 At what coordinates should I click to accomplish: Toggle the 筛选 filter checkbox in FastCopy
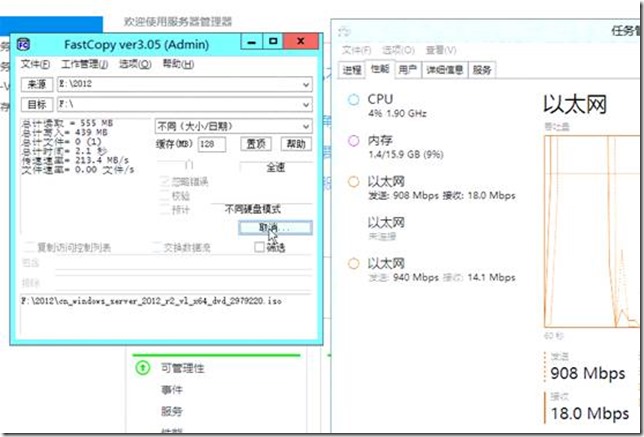(259, 247)
